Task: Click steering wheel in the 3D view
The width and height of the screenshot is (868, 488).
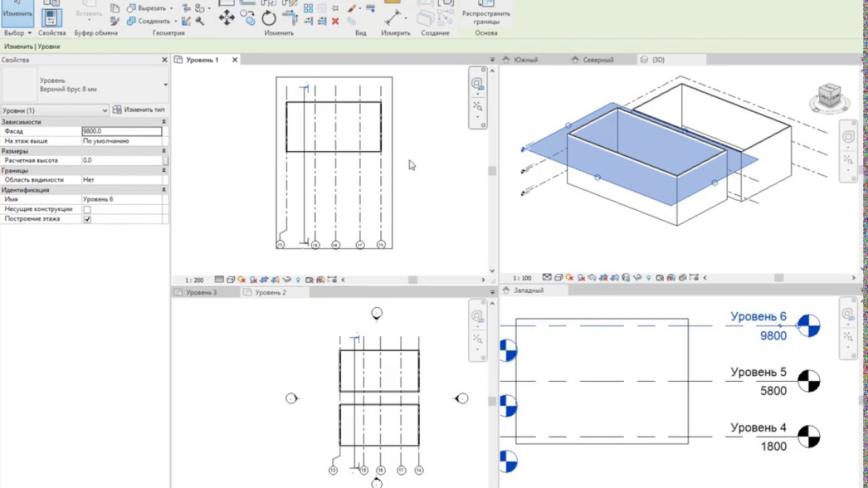Action: point(848,137)
